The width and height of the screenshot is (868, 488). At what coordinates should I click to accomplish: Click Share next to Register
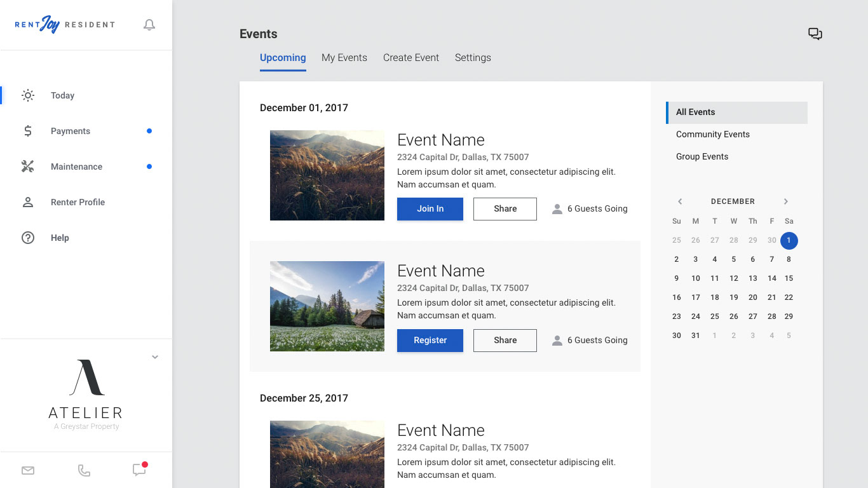pos(505,341)
